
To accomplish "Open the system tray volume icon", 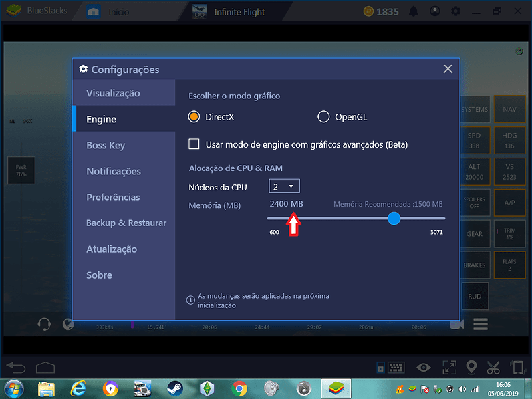I will point(462,389).
